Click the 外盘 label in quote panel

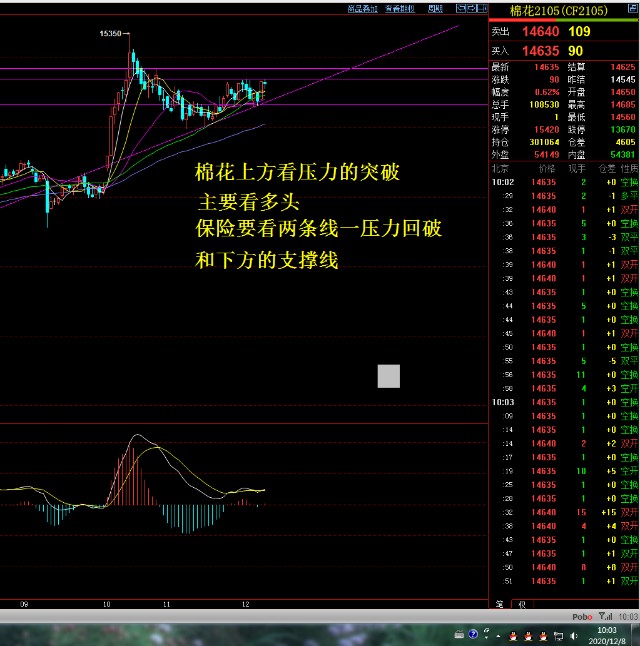tap(501, 156)
